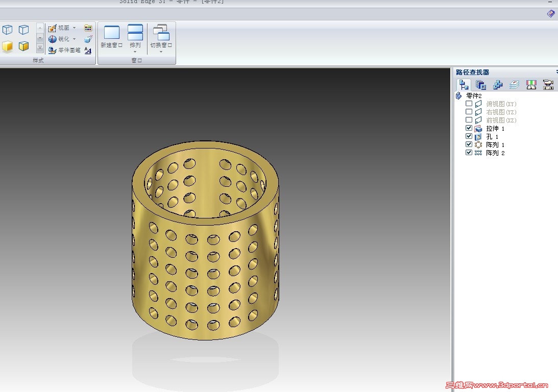Viewport: 558px width, 392px height.
Task: Select the 拉伸 1 feature label
Action: coord(495,129)
